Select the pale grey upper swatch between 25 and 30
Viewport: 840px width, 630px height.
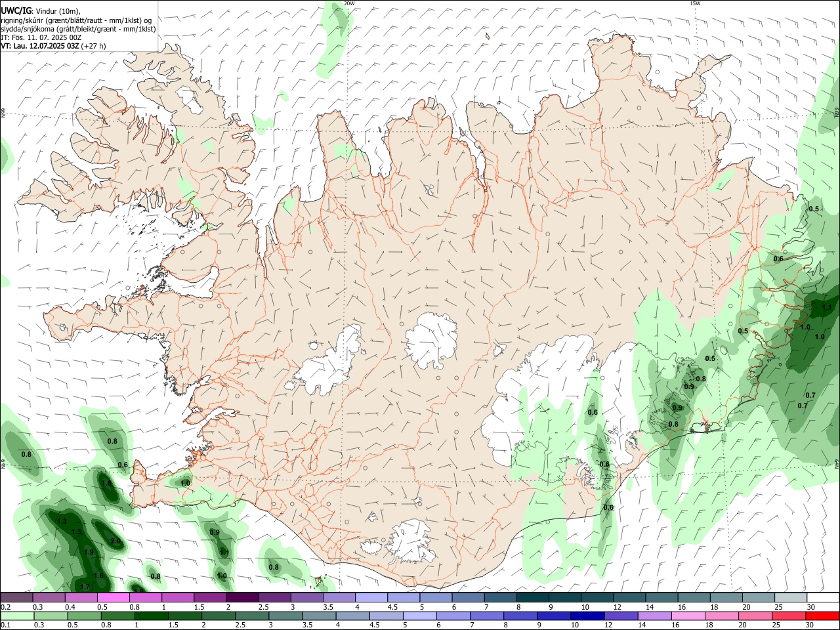[x=790, y=597]
